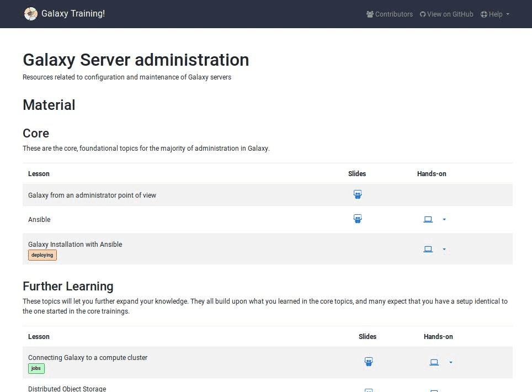532x392 pixels.
Task: Expand the Ansible hands-on dropdown arrow
Action: tap(444, 220)
